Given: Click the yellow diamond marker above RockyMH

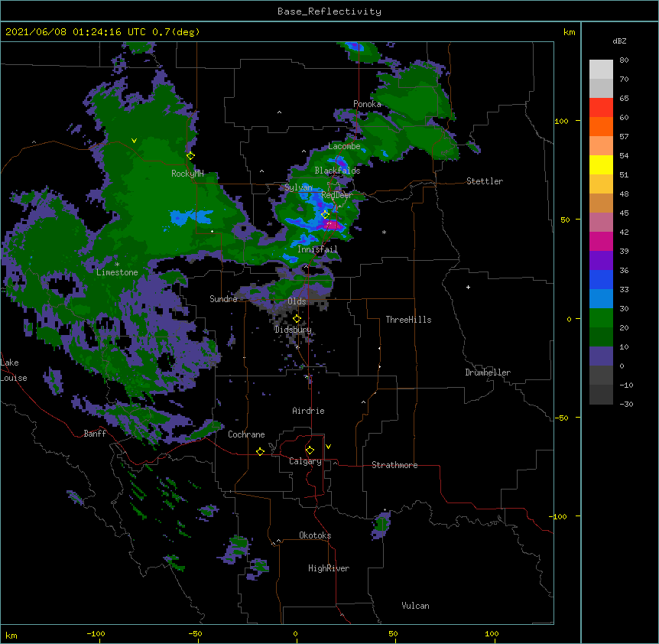Looking at the screenshot, I should (190, 156).
